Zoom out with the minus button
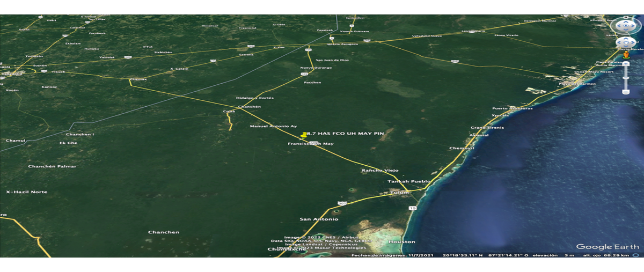 [626, 92]
